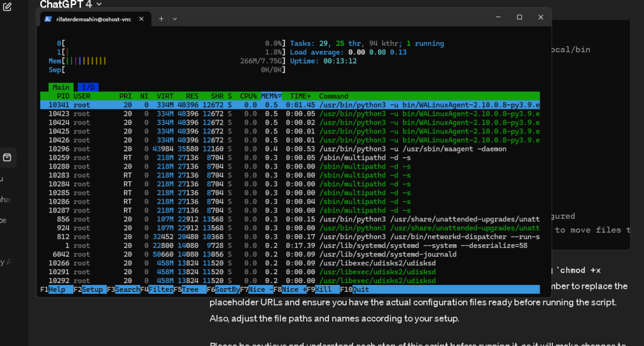Select process row PID 10423
The height and width of the screenshot is (346, 644).
click(x=290, y=114)
